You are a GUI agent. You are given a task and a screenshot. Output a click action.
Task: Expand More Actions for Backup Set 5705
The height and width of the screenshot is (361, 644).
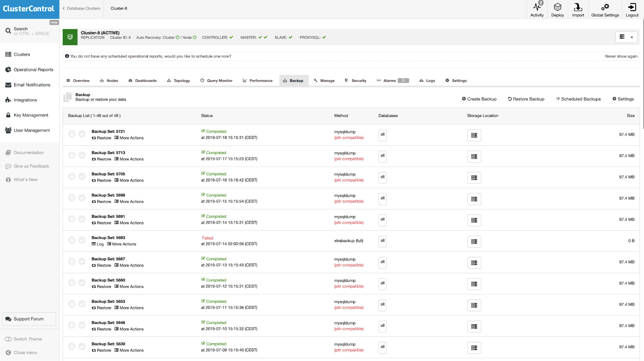pyautogui.click(x=129, y=180)
